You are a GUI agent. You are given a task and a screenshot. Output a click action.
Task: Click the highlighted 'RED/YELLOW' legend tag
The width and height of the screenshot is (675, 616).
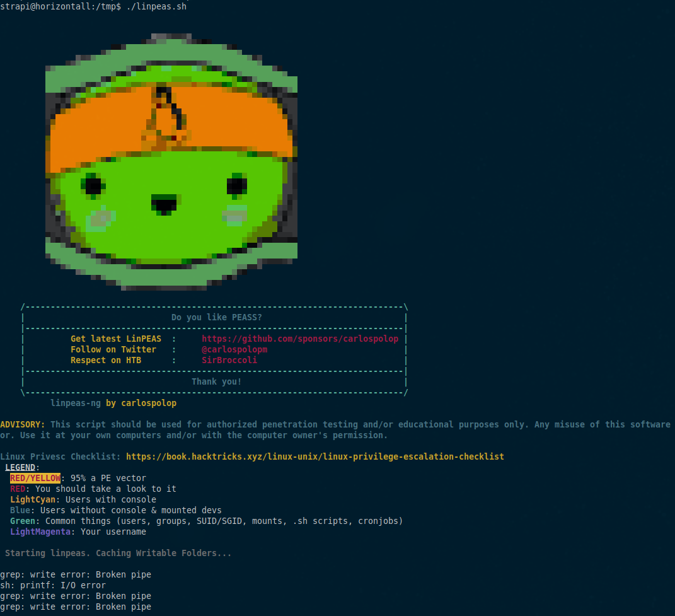pyautogui.click(x=35, y=478)
